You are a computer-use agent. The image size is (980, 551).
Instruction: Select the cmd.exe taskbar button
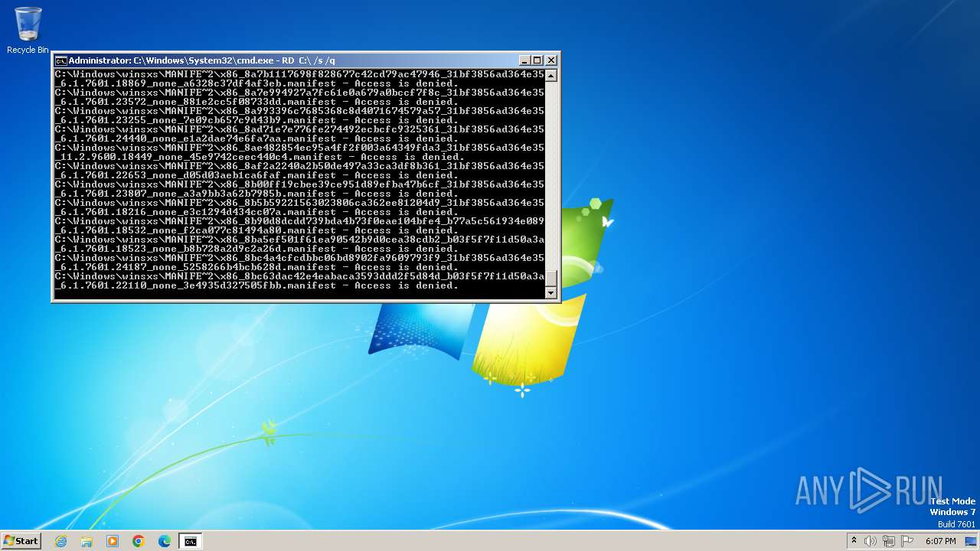click(191, 541)
